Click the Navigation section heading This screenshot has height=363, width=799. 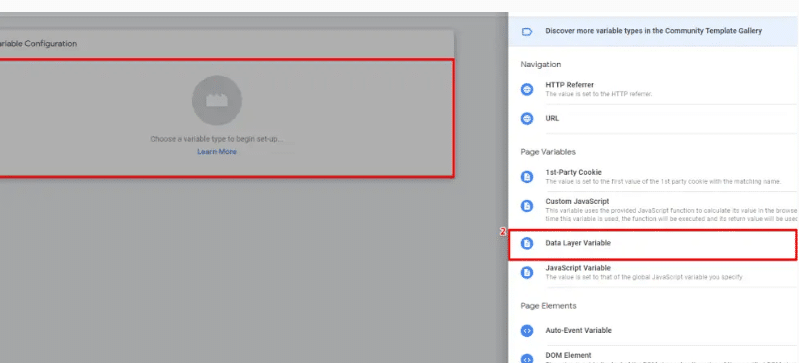541,65
